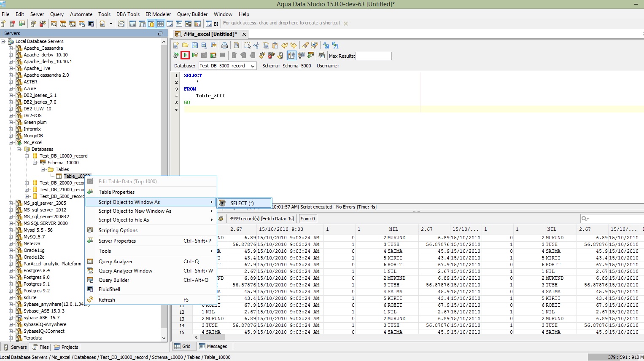The height and width of the screenshot is (361, 644).
Task: Click the Open file folder icon
Action: tap(186, 45)
